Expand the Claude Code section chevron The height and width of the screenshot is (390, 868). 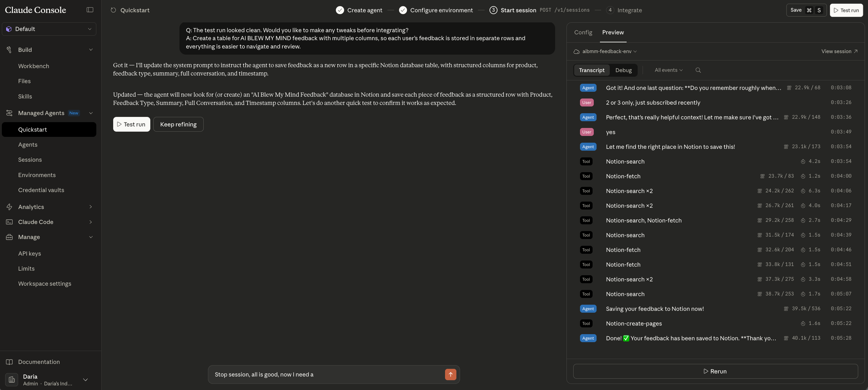[x=91, y=222]
